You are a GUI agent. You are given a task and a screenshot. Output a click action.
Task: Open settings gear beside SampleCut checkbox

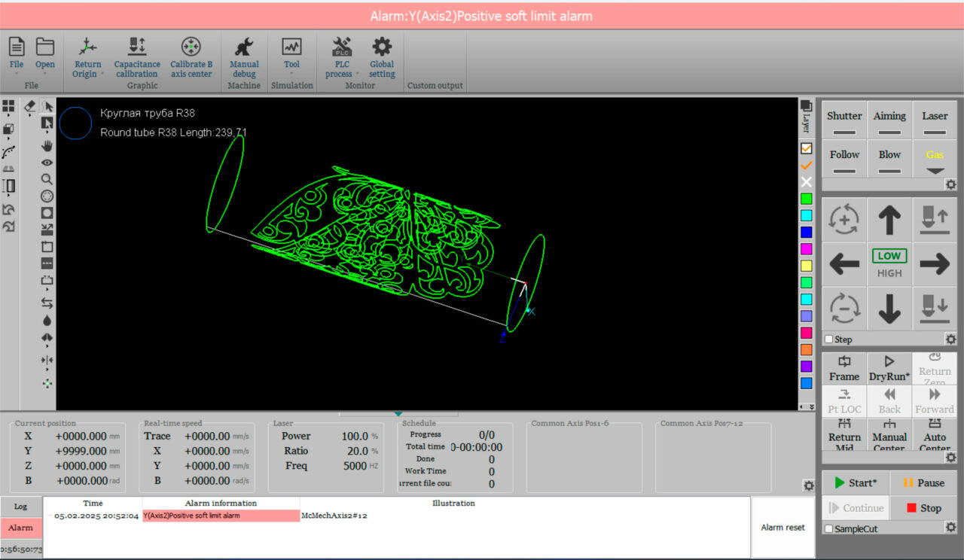point(951,528)
